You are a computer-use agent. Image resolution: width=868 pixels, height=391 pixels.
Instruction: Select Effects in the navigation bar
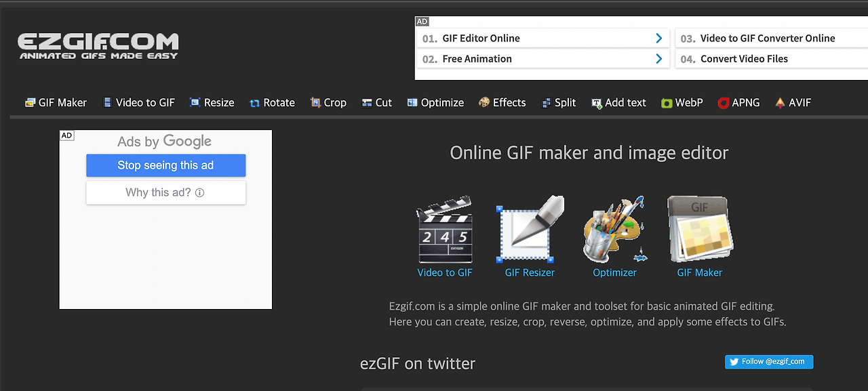click(502, 103)
